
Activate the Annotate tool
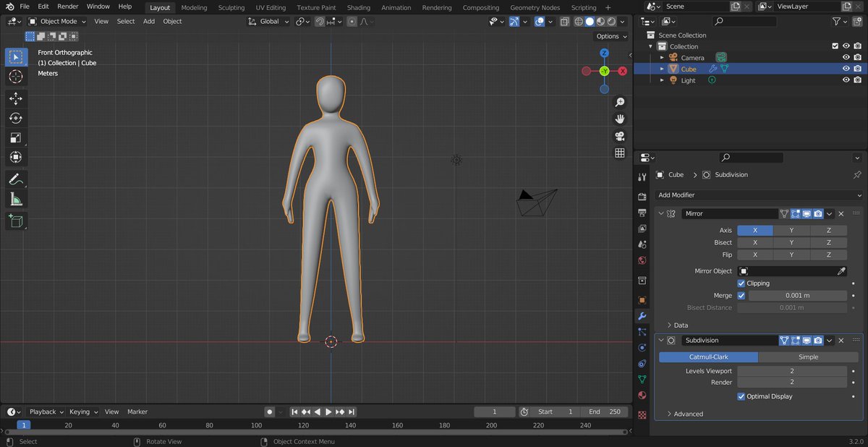tap(16, 179)
